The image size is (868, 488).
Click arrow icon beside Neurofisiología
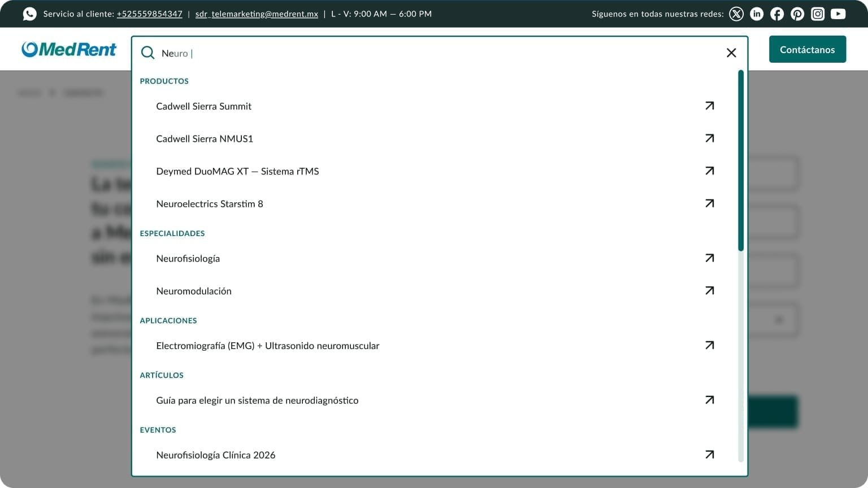[x=710, y=258]
